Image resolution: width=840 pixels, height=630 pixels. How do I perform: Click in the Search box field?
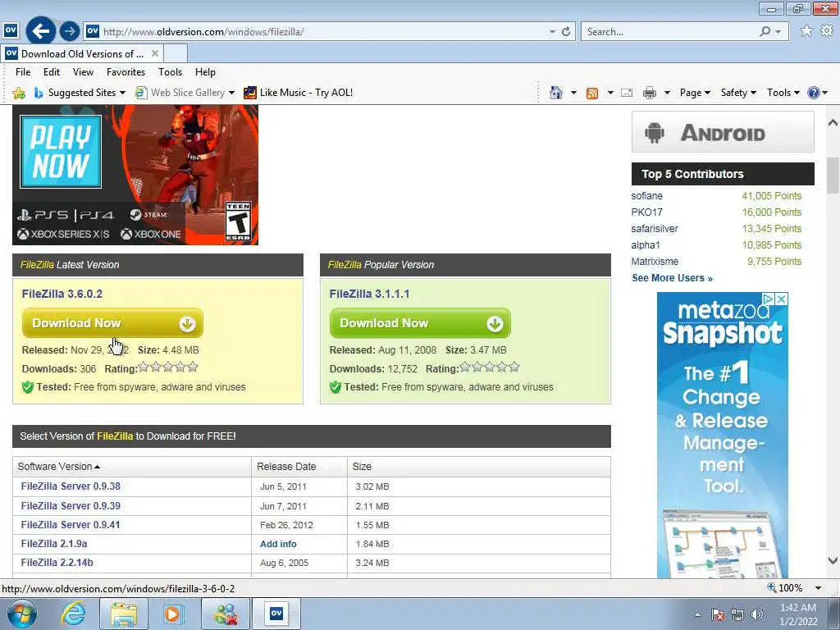click(x=671, y=32)
